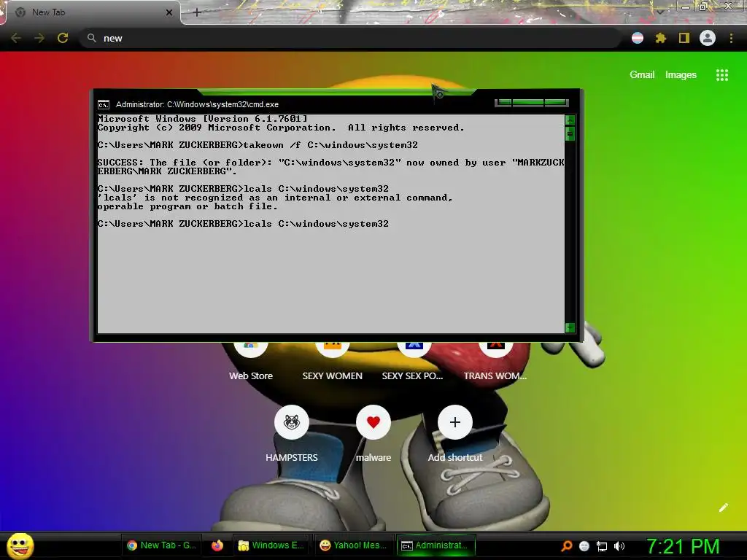This screenshot has height=560, width=747.
Task: Click the cmd window title bar icon
Action: [104, 105]
